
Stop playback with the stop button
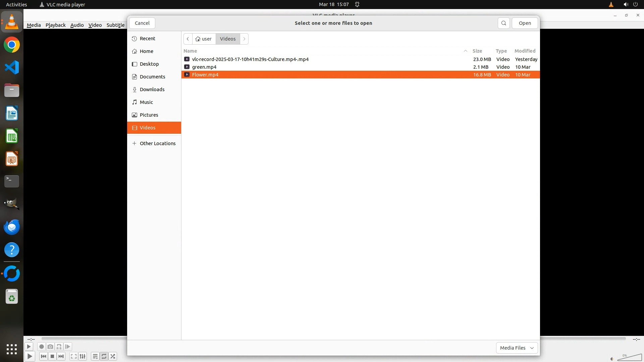coord(52,356)
